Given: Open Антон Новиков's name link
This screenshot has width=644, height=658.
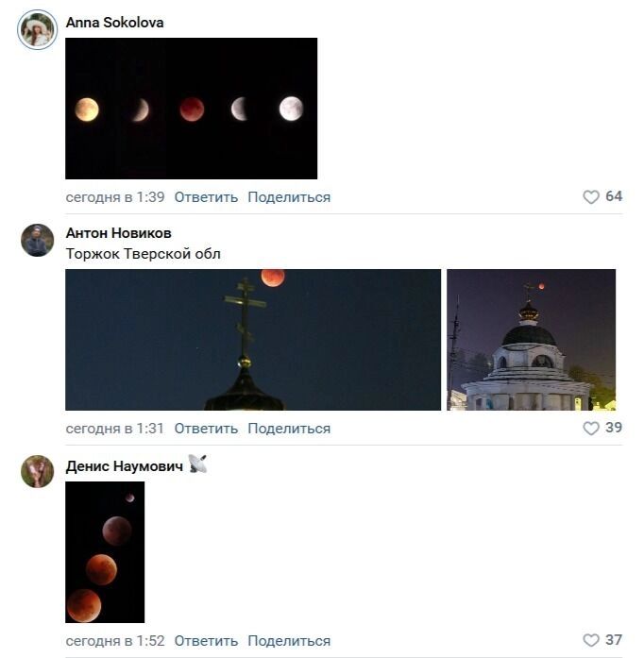Looking at the screenshot, I should 118,233.
